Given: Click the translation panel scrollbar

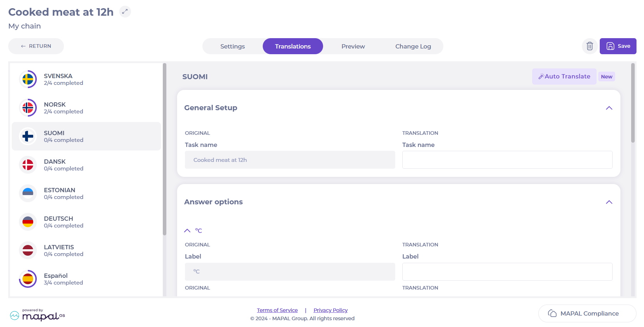Looking at the screenshot, I should pos(633,103).
